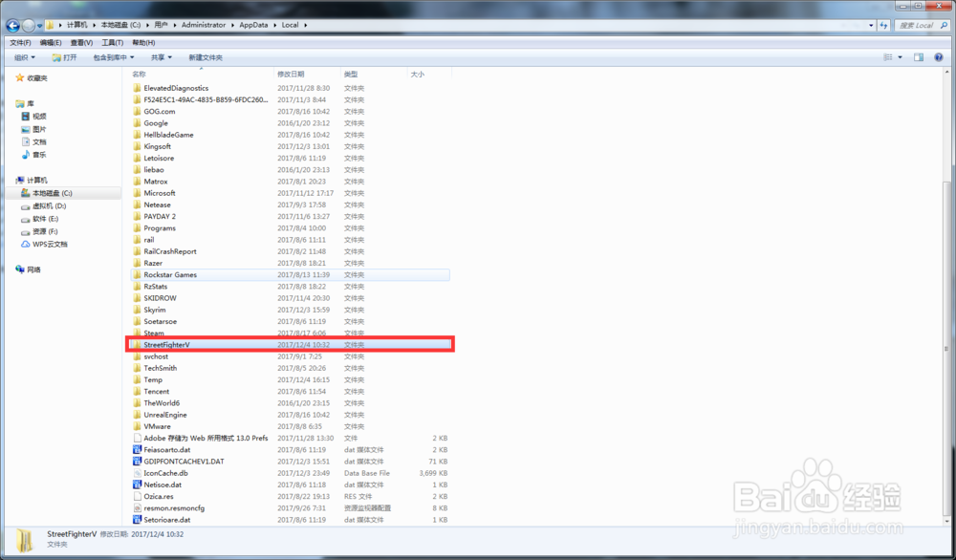
Task: Select the Setorioare.dat file icon
Action: point(137,520)
